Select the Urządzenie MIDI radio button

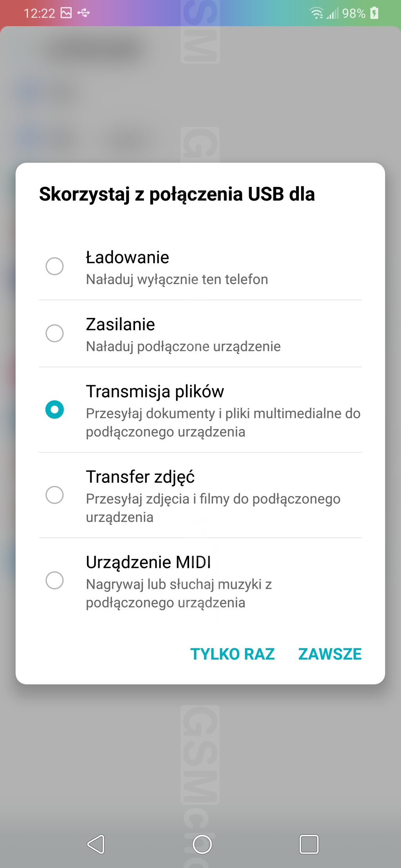coord(55,580)
